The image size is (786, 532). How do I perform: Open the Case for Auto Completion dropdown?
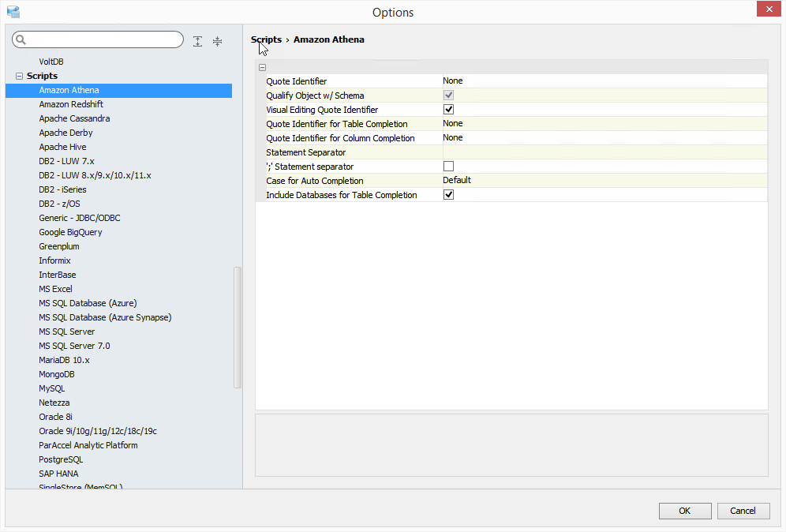604,181
